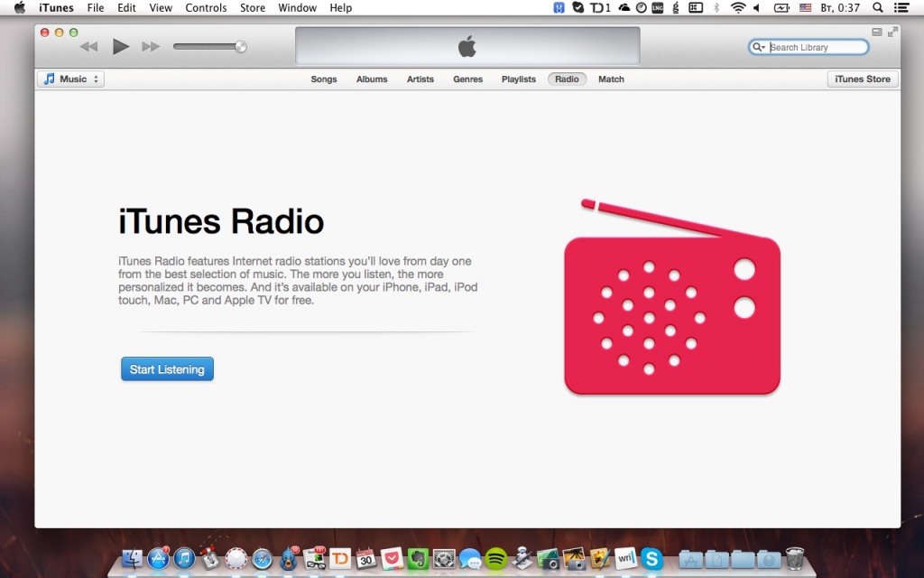Click the volume slider knob
The image size is (924, 578).
point(240,47)
